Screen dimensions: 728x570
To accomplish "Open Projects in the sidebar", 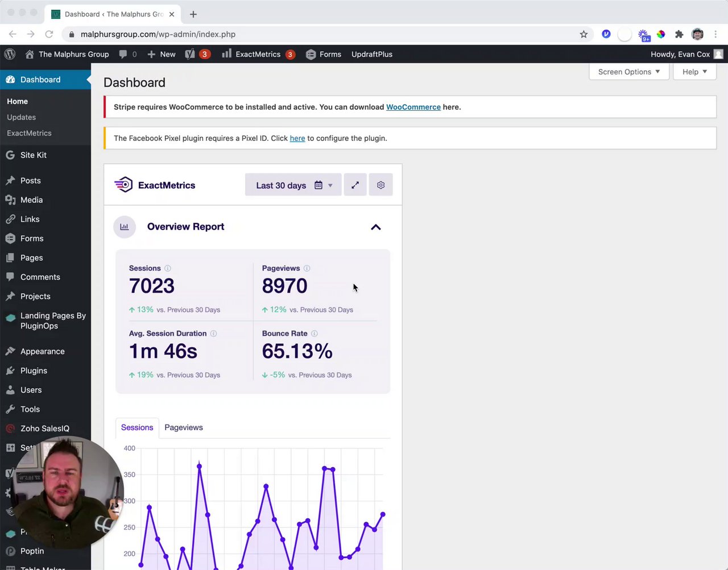I will tap(45, 297).
